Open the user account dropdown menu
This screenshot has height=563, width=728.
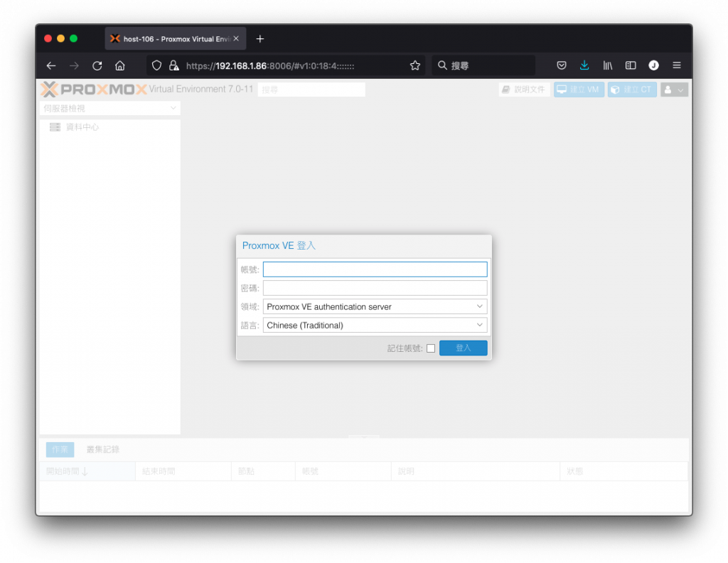[674, 90]
